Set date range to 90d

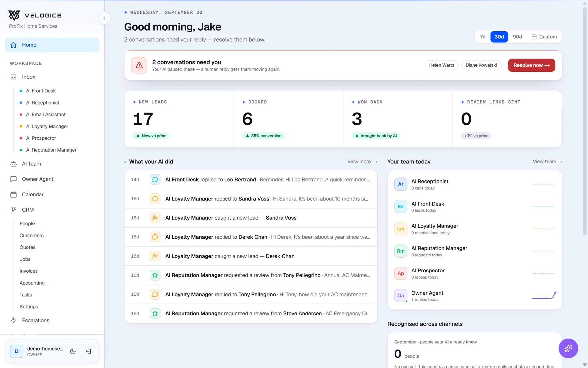coord(517,37)
